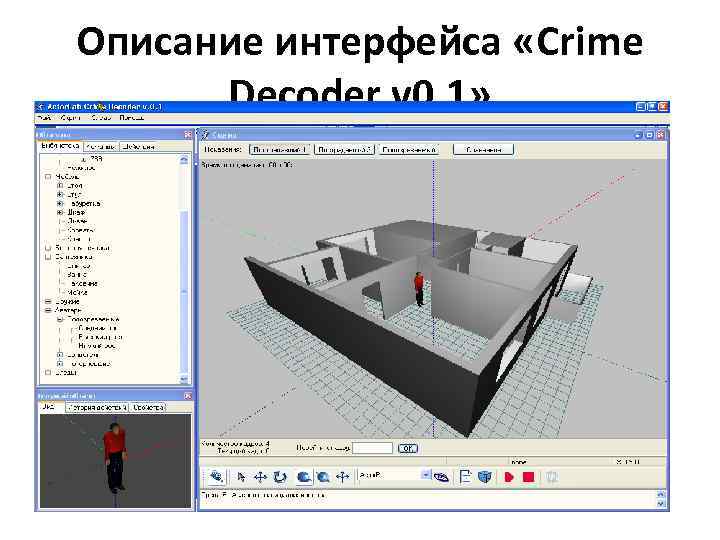Screen dimensions: 720x540
Task: Click the greyed-out icon beside the stop button
Action: (x=551, y=477)
